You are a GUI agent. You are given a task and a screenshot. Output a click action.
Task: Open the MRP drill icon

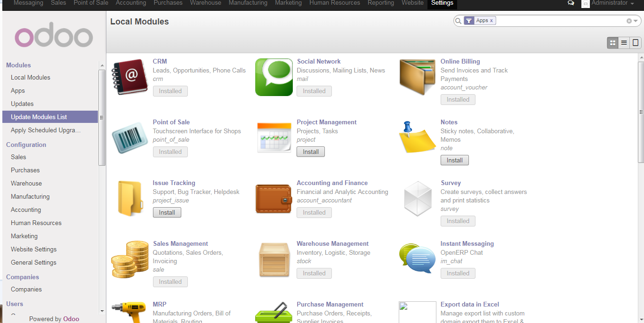tap(130, 312)
